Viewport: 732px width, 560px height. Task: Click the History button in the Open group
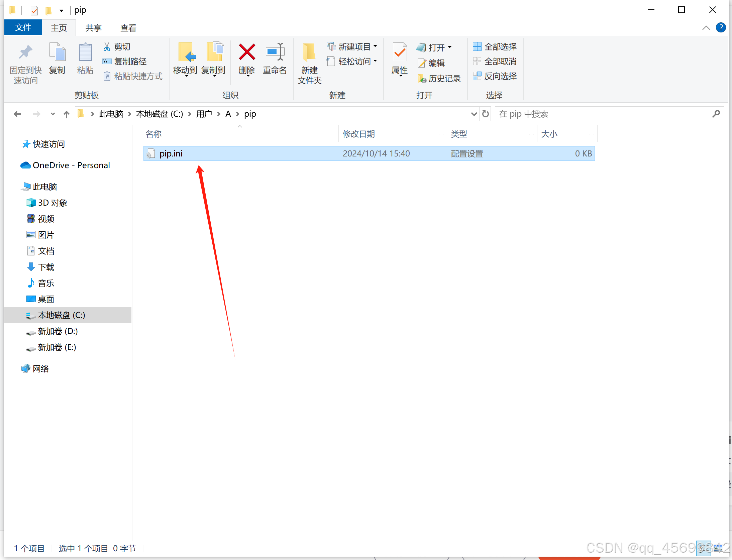coord(439,79)
